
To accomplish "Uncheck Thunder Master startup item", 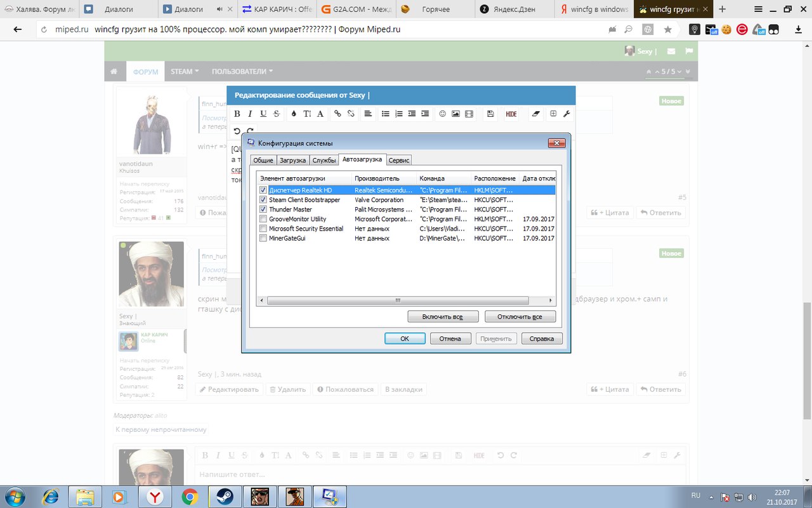I will click(263, 209).
